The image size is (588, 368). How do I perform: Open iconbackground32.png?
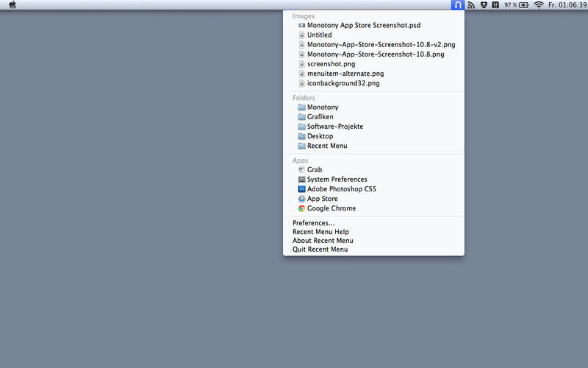[x=373, y=83]
